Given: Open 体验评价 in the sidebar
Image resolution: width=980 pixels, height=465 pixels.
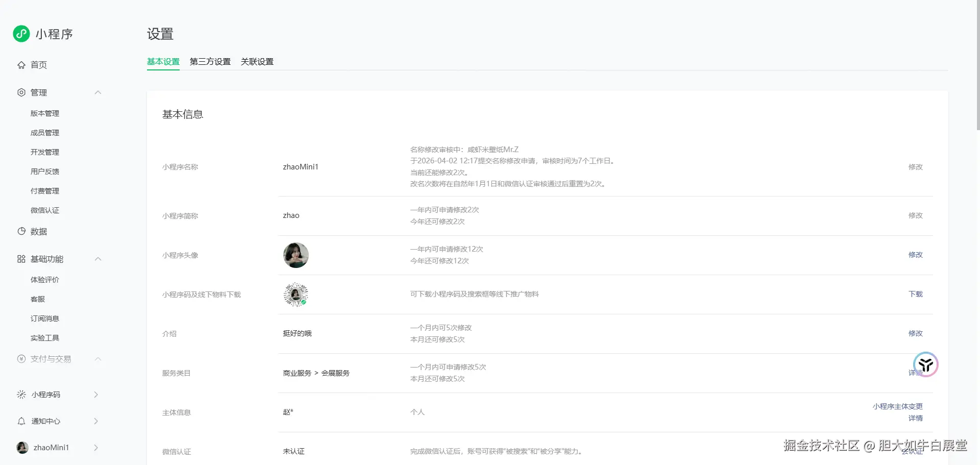Looking at the screenshot, I should (45, 280).
